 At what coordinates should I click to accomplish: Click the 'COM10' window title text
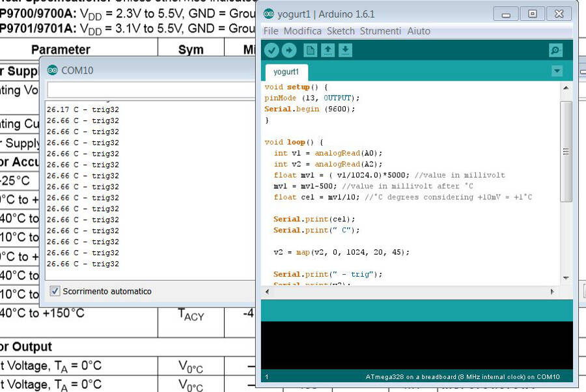click(x=77, y=70)
